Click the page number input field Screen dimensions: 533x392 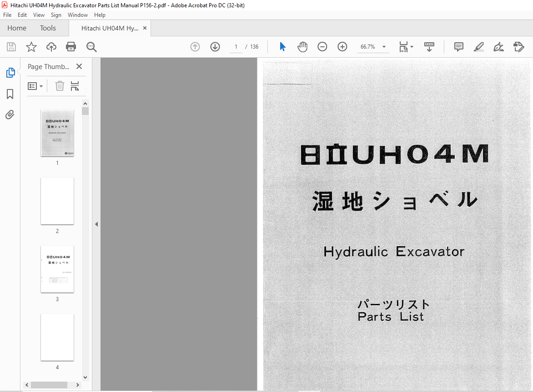click(x=236, y=47)
